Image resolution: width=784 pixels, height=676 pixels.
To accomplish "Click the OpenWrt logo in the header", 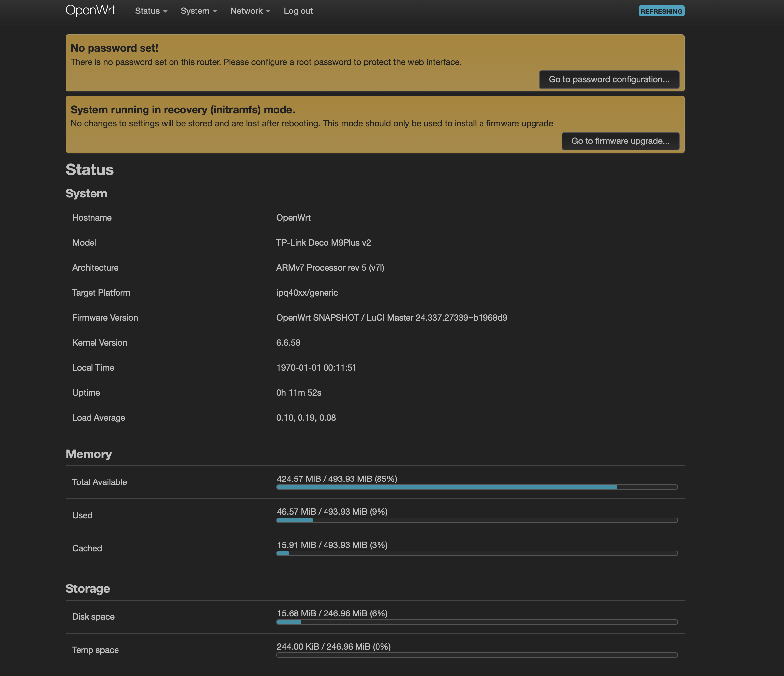I will (x=91, y=10).
